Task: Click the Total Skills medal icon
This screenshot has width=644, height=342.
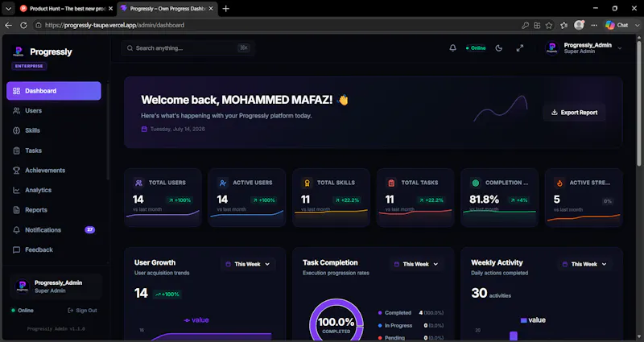Action: coord(308,183)
